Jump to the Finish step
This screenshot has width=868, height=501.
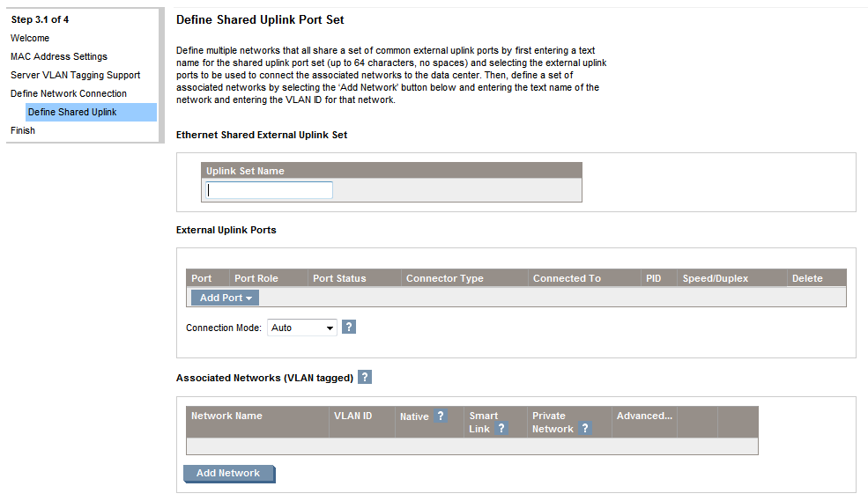coord(23,130)
